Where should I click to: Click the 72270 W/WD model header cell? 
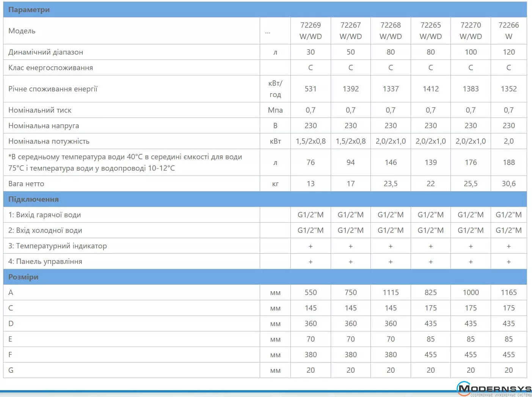471,31
